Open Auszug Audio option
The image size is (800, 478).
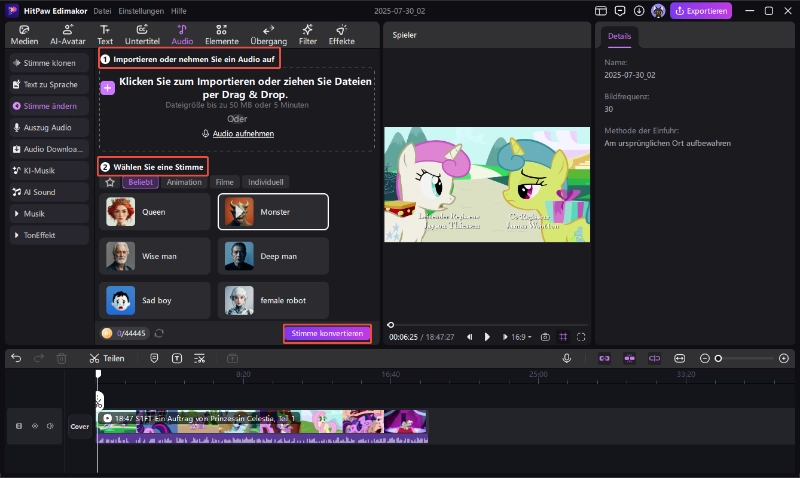click(49, 128)
